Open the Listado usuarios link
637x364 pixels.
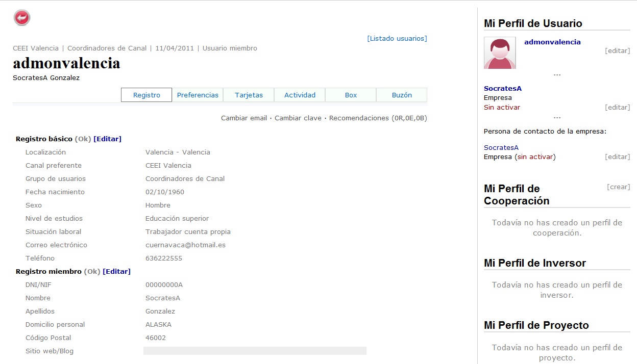point(397,38)
